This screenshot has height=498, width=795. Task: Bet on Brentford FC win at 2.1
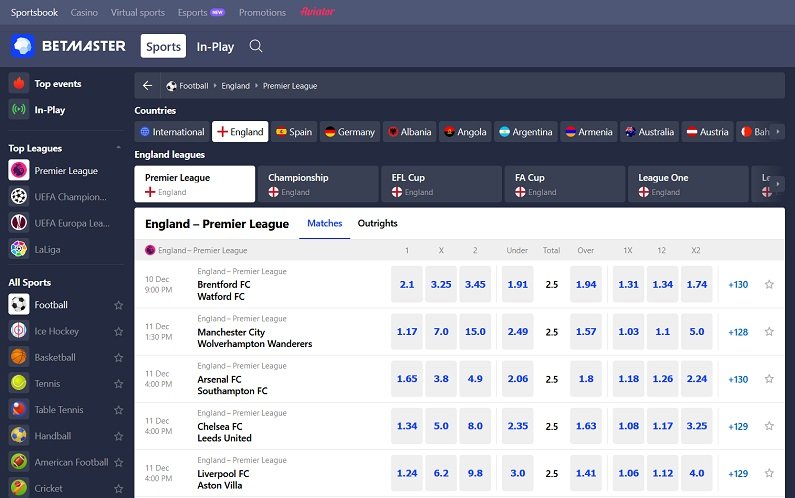click(x=407, y=284)
